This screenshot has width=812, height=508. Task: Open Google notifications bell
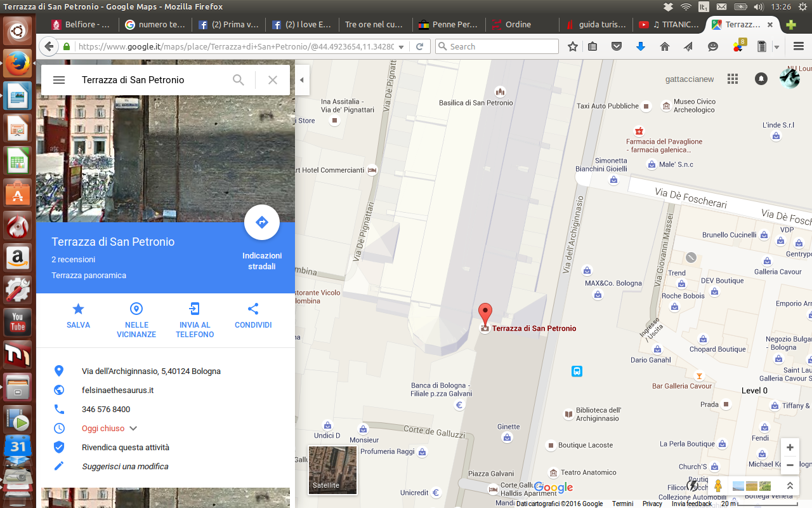click(x=761, y=79)
